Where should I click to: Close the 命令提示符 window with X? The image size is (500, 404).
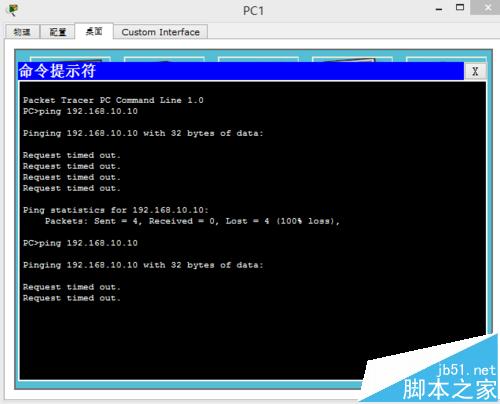475,71
